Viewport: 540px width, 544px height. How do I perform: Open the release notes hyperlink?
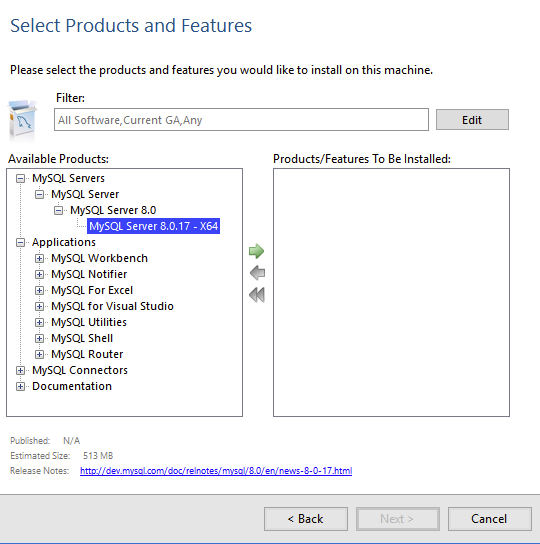coord(216,471)
